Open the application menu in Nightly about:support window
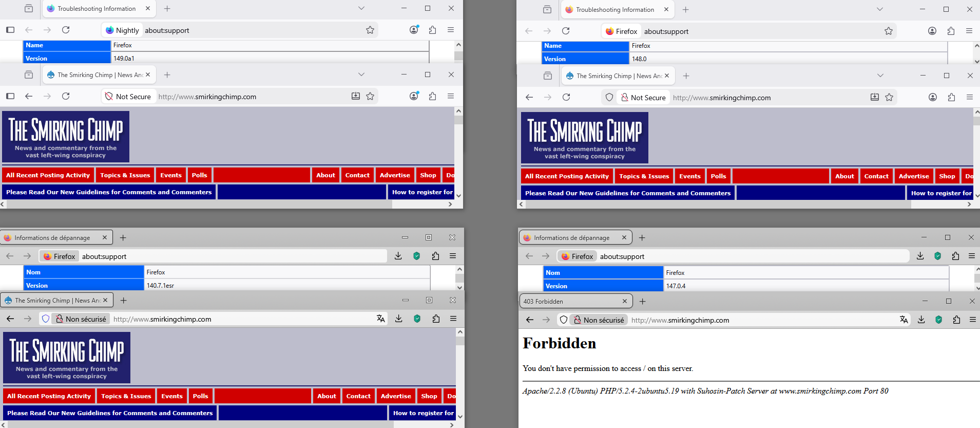This screenshot has height=428, width=980. 451,30
